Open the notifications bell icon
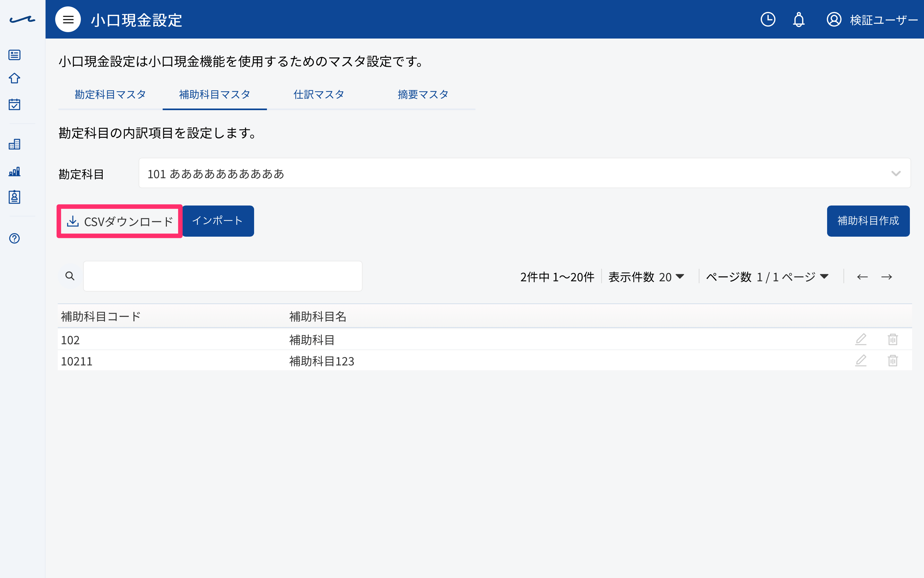This screenshot has height=578, width=924. [x=799, y=20]
